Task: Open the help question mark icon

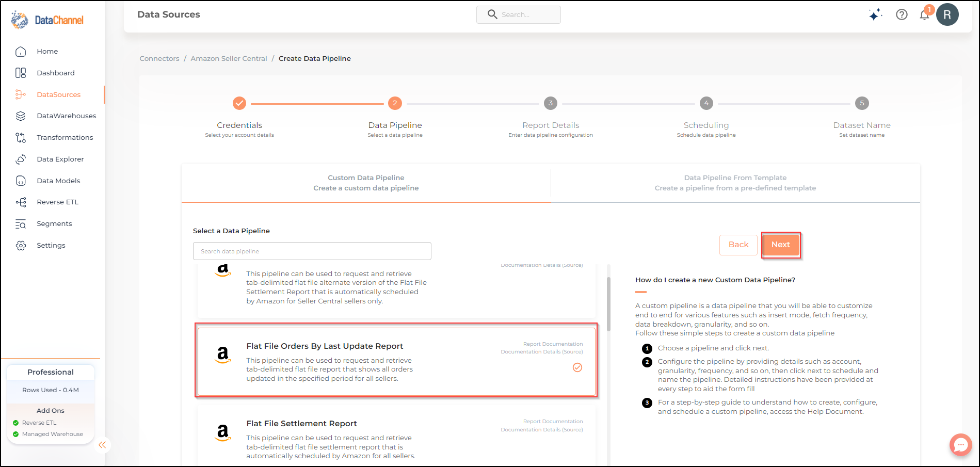Action: [x=902, y=15]
